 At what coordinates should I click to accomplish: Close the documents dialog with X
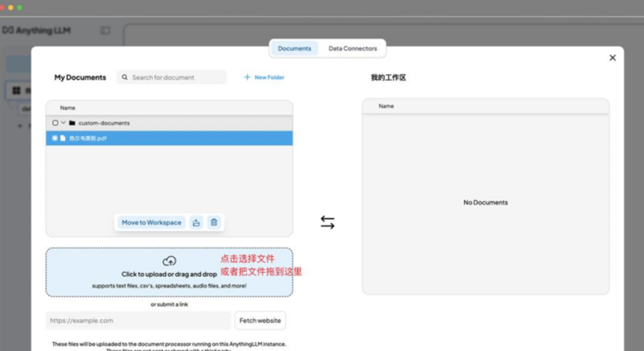click(x=612, y=58)
